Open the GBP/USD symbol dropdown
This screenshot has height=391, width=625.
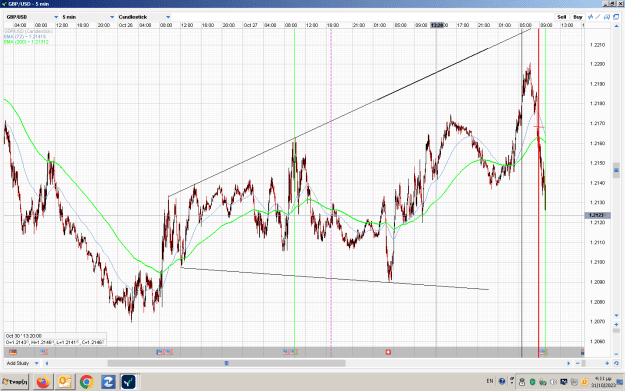32,17
